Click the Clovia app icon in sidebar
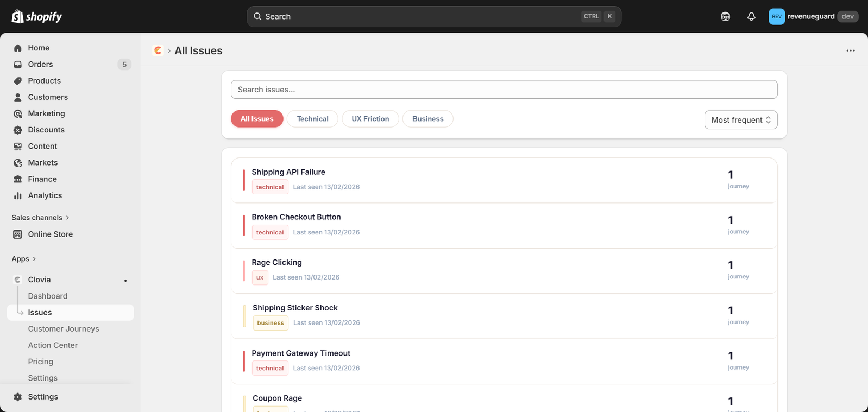 [18, 280]
